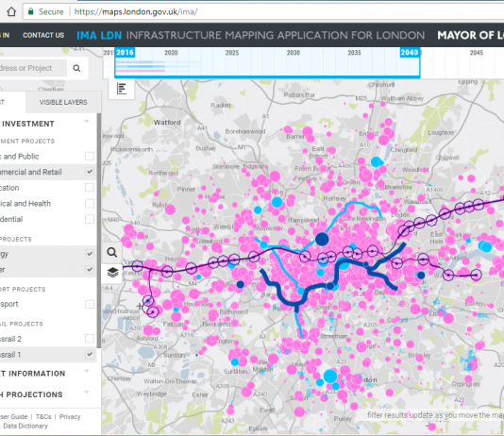Click the search magnifier in sidebar search box
504x436 pixels.
point(76,68)
